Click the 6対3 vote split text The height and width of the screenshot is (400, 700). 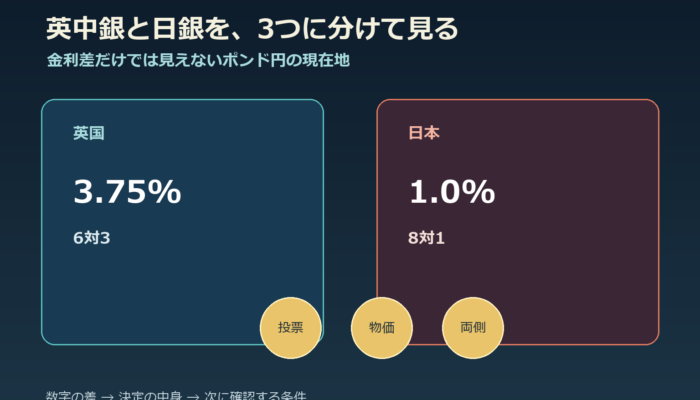tap(92, 238)
